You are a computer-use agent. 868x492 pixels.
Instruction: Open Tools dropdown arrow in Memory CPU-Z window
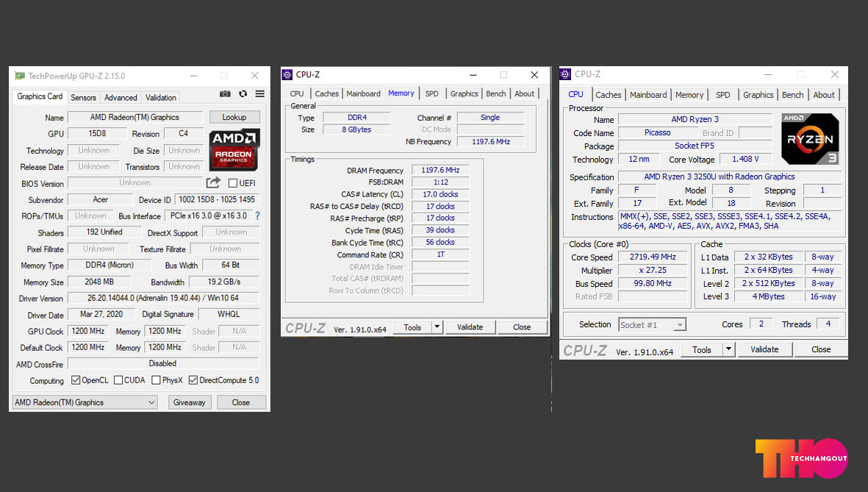pyautogui.click(x=437, y=327)
